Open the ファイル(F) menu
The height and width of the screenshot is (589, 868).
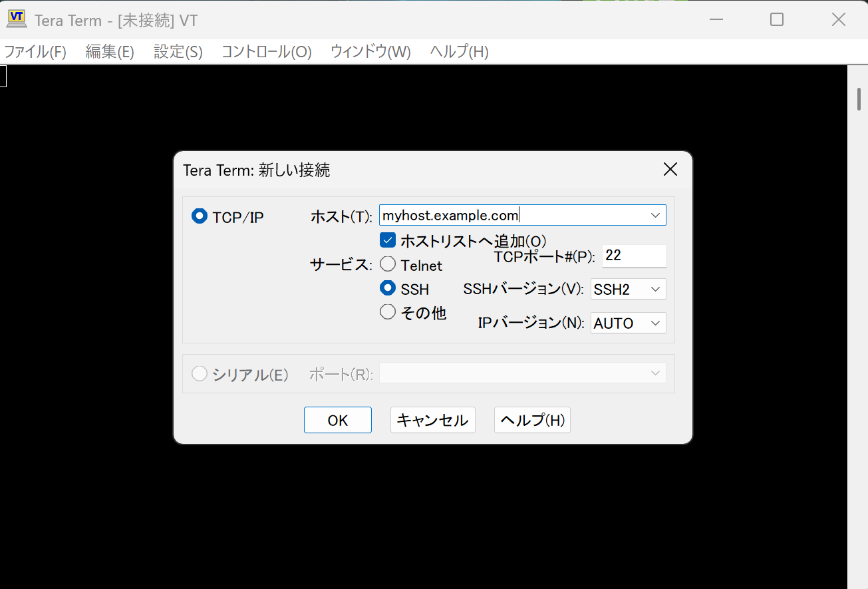coord(36,52)
